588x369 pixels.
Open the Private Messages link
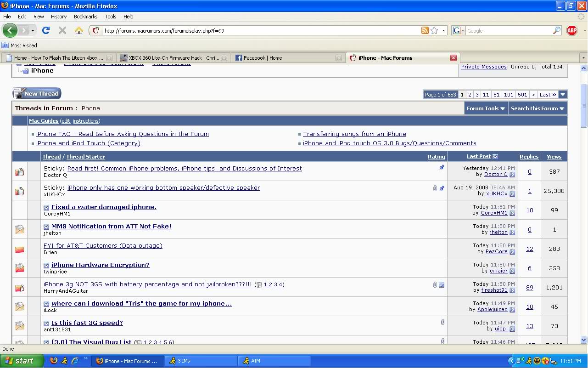pyautogui.click(x=484, y=67)
